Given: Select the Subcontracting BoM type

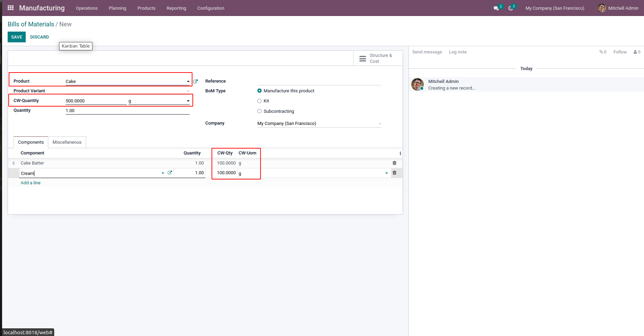Looking at the screenshot, I should 259,111.
